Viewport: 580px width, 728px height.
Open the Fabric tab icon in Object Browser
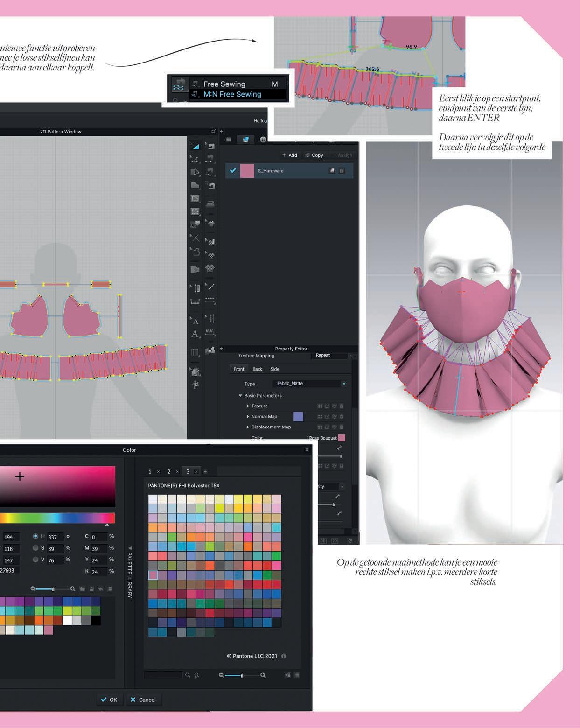click(245, 139)
